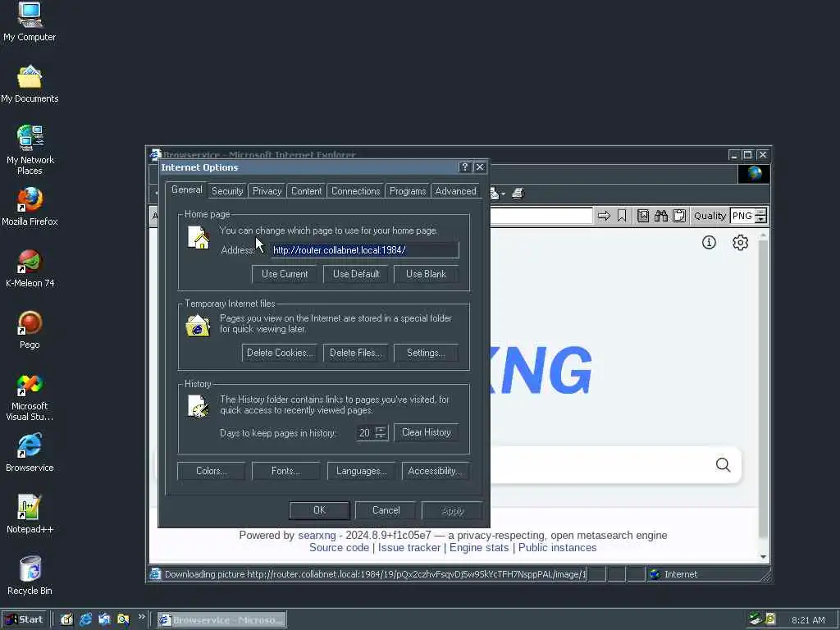The height and width of the screenshot is (630, 840).
Task: Open Fonts settings button
Action: pyautogui.click(x=286, y=471)
